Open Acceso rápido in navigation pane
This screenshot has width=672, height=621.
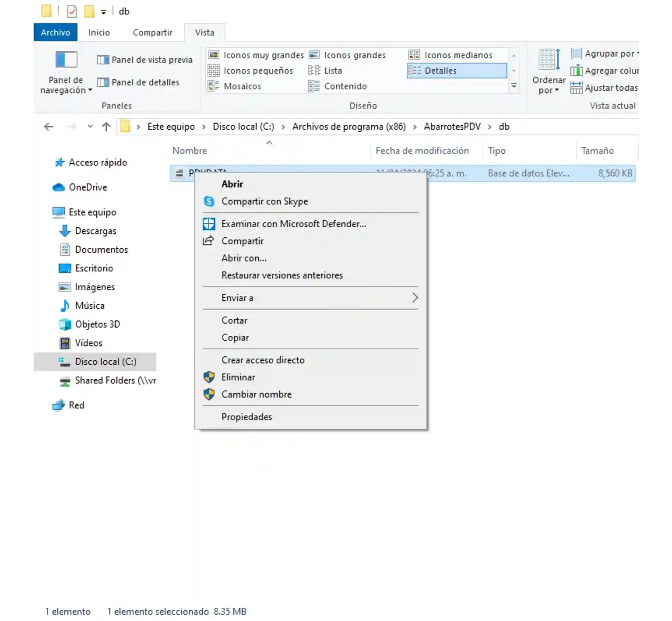click(x=91, y=162)
